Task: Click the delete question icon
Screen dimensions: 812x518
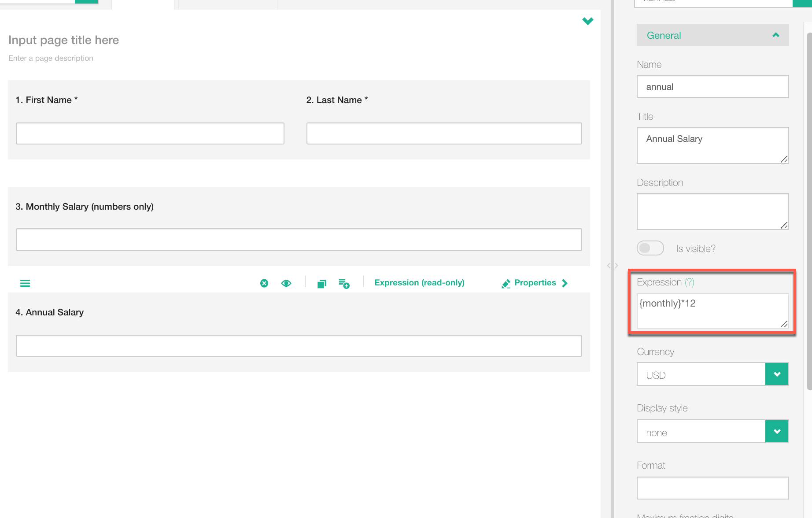Action: [264, 283]
